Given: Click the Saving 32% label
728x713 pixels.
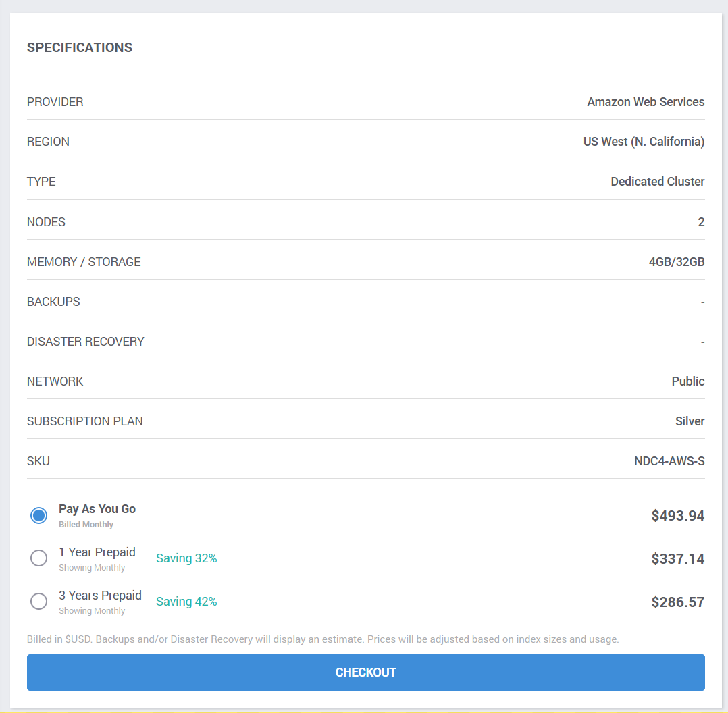Looking at the screenshot, I should [186, 558].
